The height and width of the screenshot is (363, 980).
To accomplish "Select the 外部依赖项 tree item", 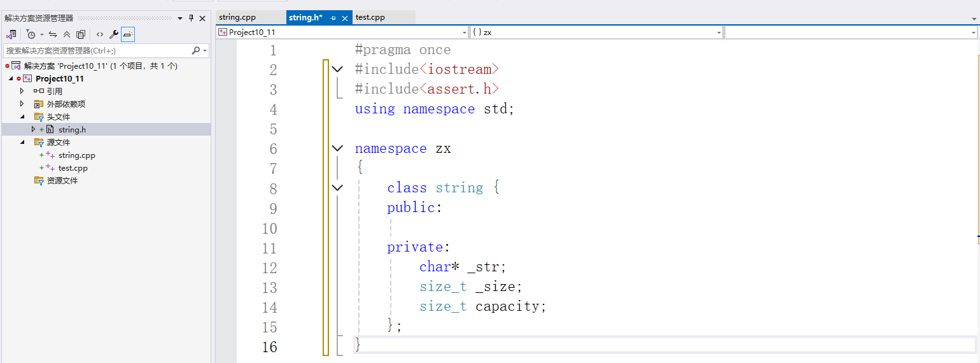I will tap(66, 104).
